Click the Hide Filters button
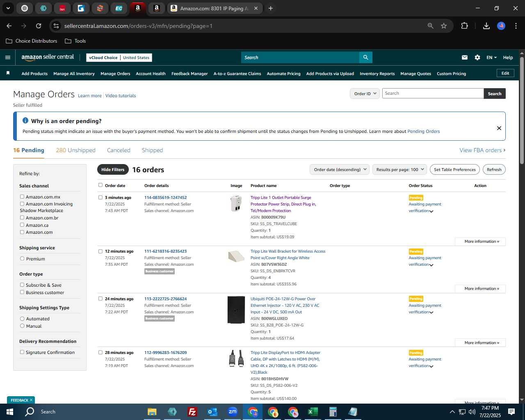Viewport: 525px width, 420px height. coord(113,169)
